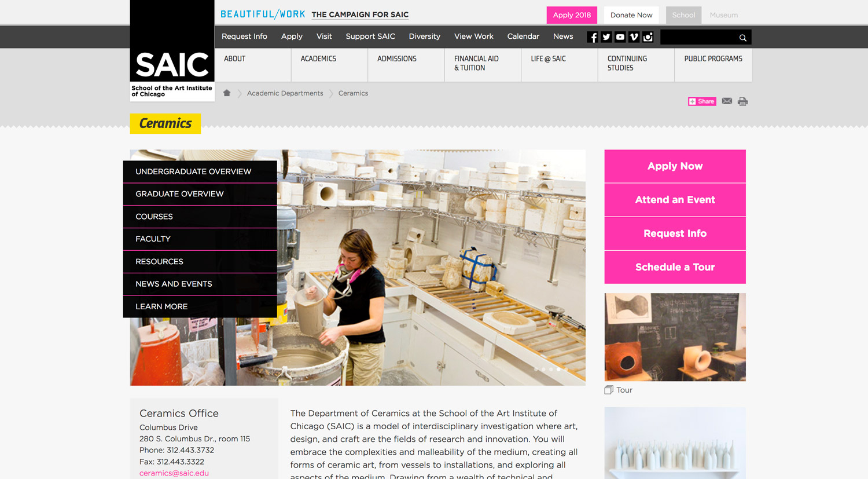Select the Twitter icon in the toolbar
Screen dimensions: 868x479
[606, 36]
